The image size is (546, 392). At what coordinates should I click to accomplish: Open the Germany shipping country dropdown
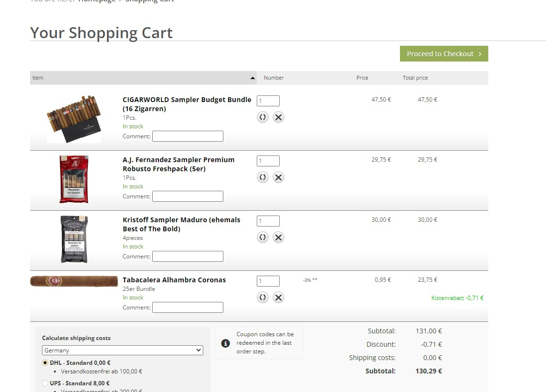[x=123, y=350]
